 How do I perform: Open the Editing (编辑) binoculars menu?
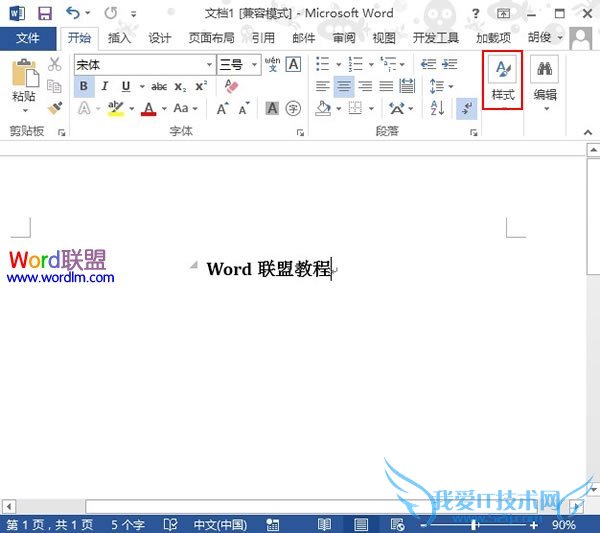pos(545,82)
